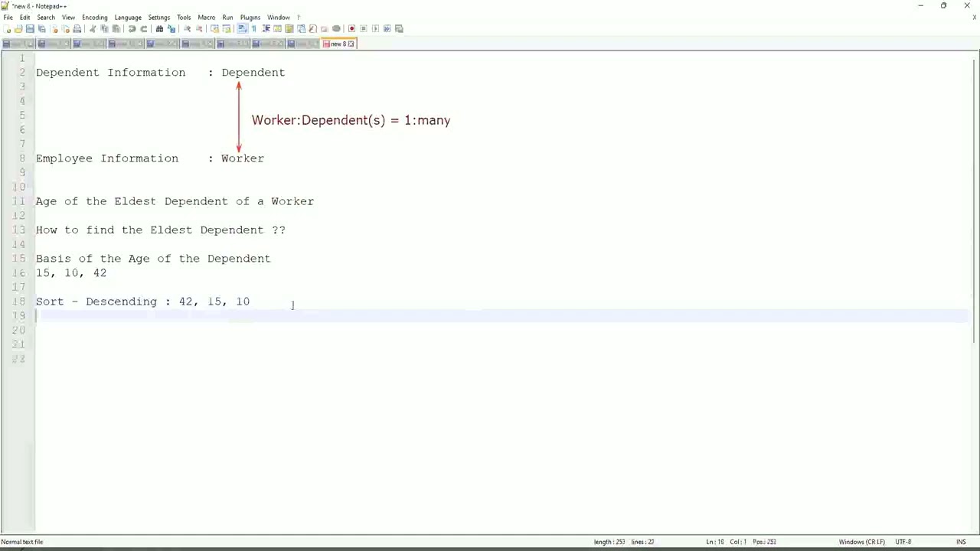The height and width of the screenshot is (551, 980).
Task: Click 'INS' insert mode indicator
Action: point(961,542)
